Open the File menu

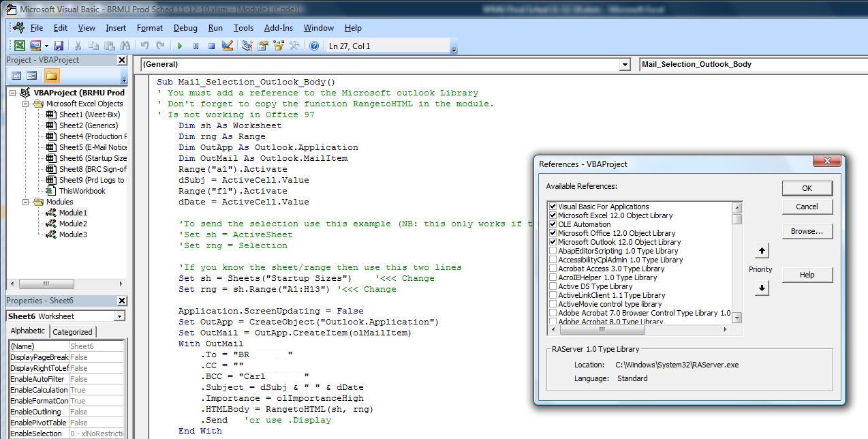coord(36,28)
